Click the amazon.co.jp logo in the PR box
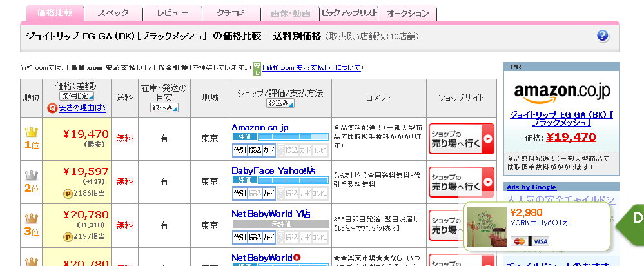The image size is (644, 266). [561, 92]
